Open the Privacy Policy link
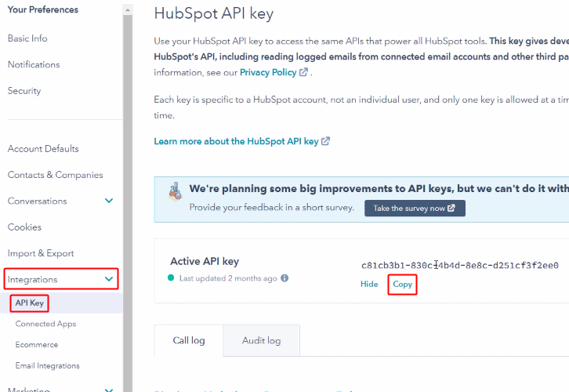The width and height of the screenshot is (569, 392). 267,72
